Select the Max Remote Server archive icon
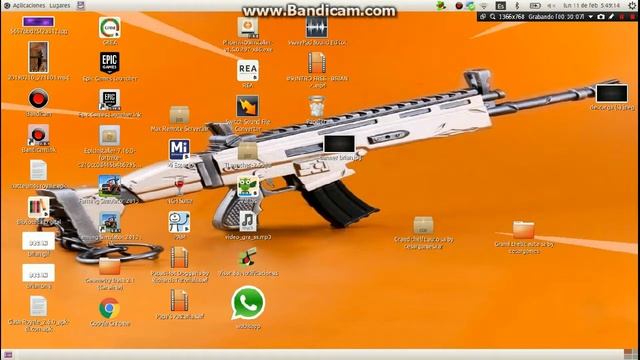Image resolution: width=640 pixels, height=360 pixels. [180, 115]
